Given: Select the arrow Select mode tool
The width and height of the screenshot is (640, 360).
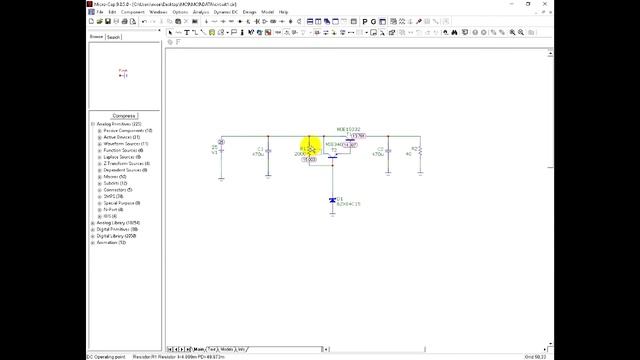Looking at the screenshot, I should (170, 32).
